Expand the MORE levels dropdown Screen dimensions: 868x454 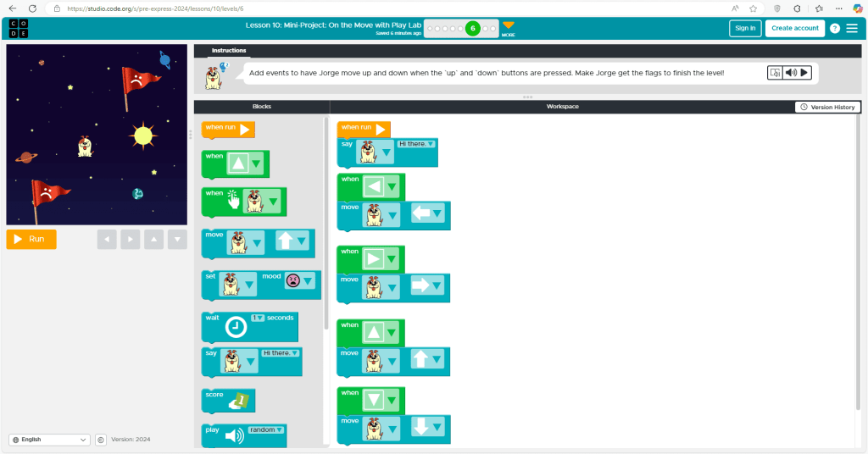[x=508, y=26]
